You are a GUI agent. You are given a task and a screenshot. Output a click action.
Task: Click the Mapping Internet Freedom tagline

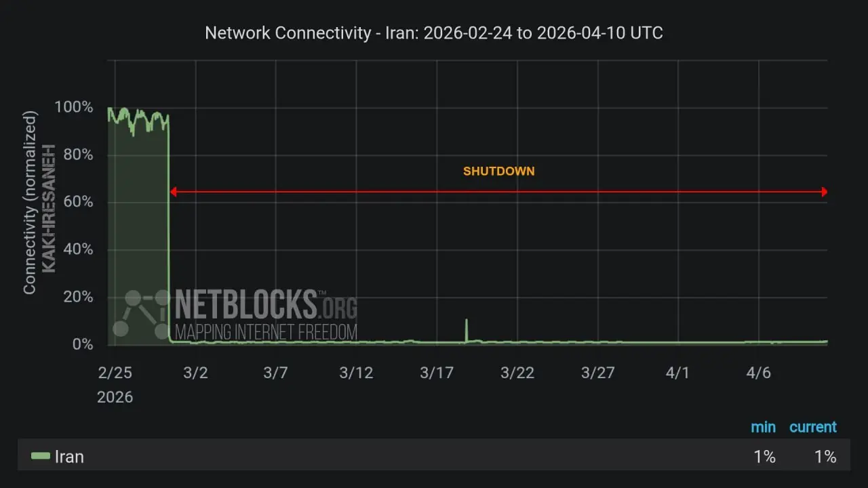tap(266, 332)
